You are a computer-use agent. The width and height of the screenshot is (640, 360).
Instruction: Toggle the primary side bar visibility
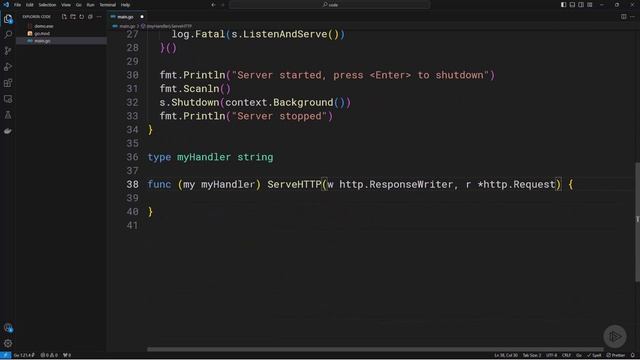(563, 4)
